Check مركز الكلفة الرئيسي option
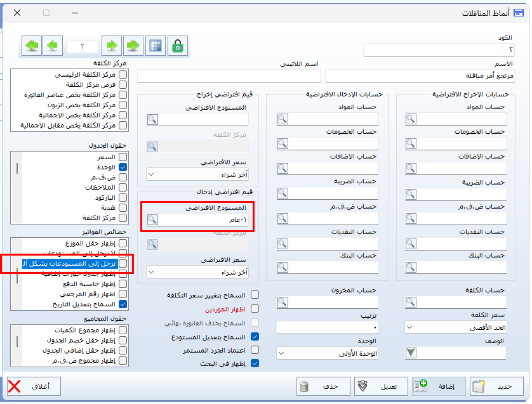Image resolution: width=532 pixels, height=404 pixels. tap(123, 75)
